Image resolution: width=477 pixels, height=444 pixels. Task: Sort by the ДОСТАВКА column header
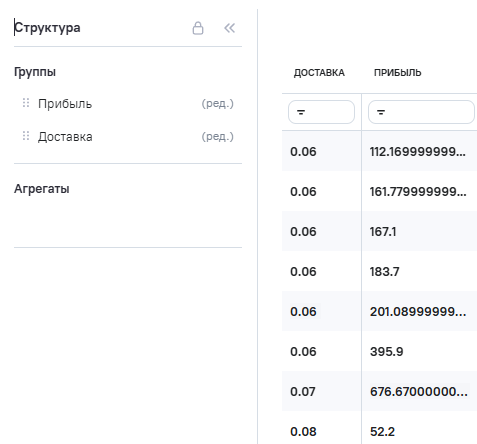(x=319, y=73)
